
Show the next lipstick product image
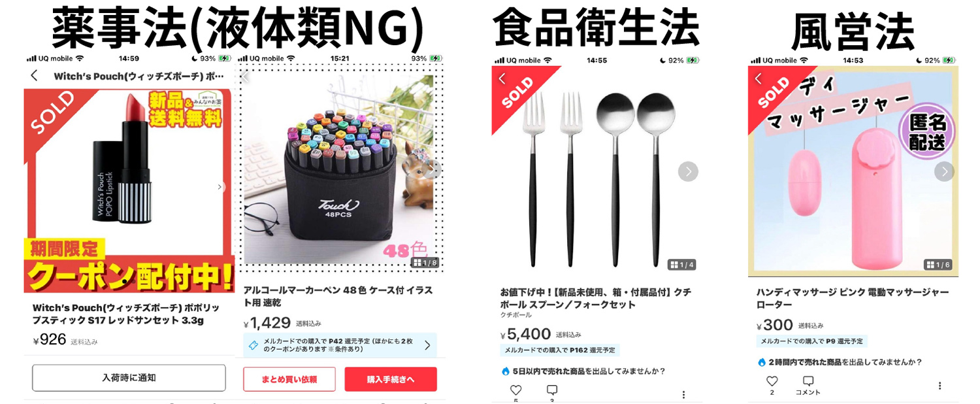pyautogui.click(x=220, y=187)
